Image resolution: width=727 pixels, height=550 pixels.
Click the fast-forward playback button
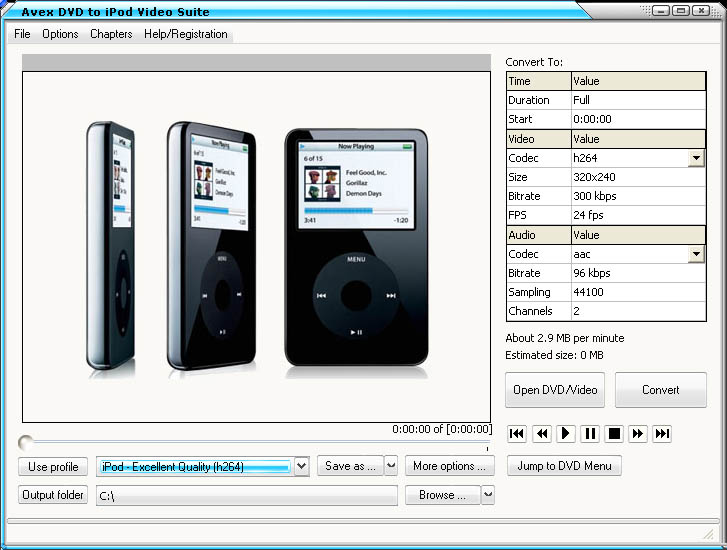(x=638, y=434)
